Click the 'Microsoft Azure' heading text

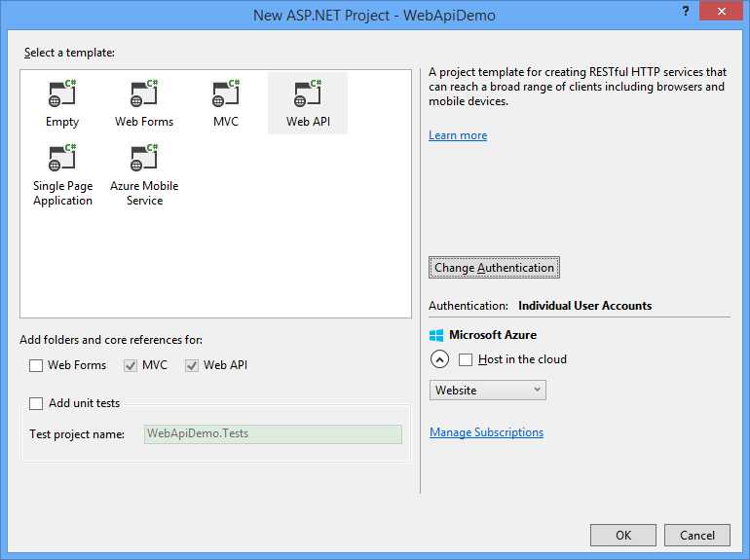coord(493,335)
